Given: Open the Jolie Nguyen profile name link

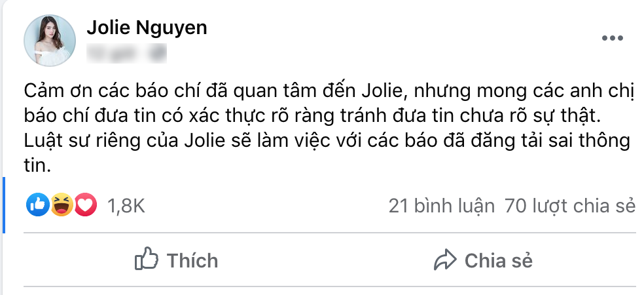Looking at the screenshot, I should (147, 28).
